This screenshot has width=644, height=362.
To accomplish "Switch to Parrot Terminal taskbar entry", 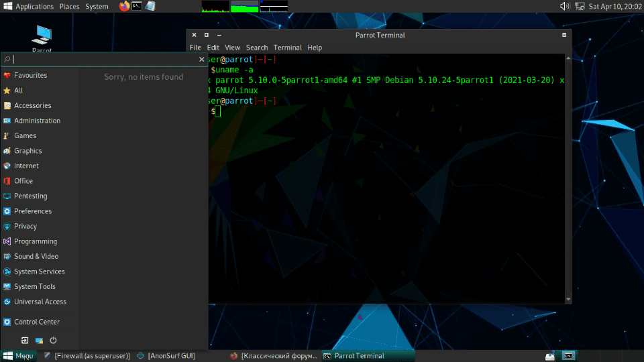I will coord(368,356).
